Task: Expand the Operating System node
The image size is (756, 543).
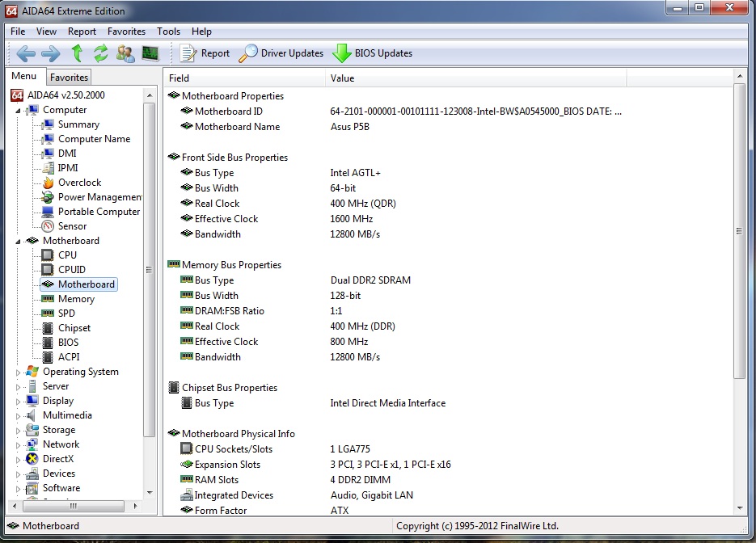Action: point(18,372)
